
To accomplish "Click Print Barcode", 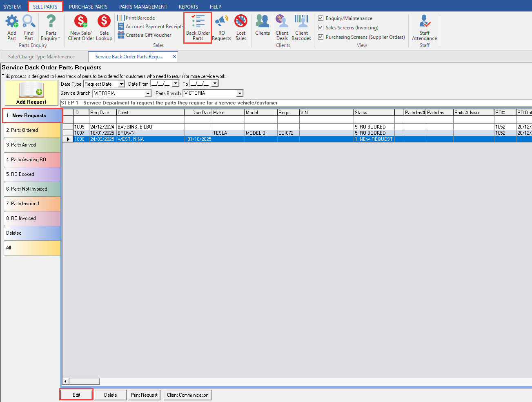I will click(x=136, y=18).
